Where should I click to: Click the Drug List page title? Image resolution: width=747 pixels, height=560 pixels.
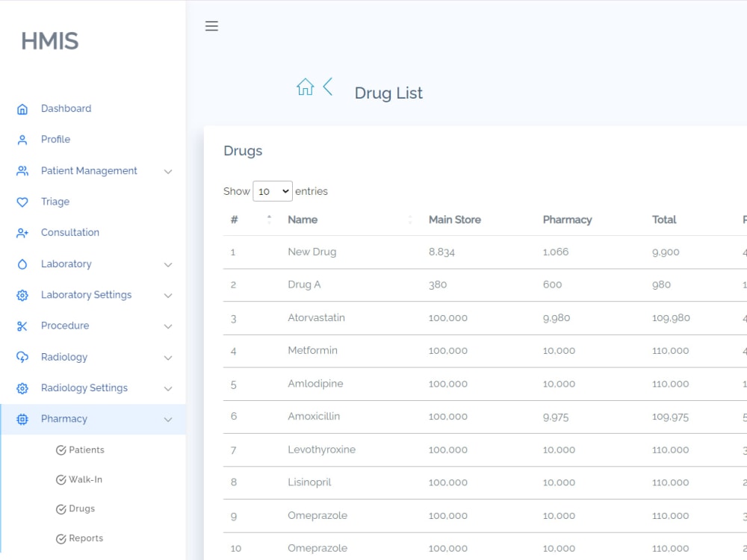click(388, 93)
